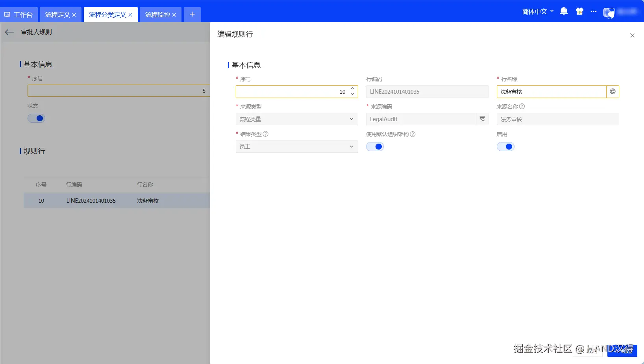Show help for 使用默认组织架构
Image resolution: width=644 pixels, height=364 pixels.
(413, 134)
